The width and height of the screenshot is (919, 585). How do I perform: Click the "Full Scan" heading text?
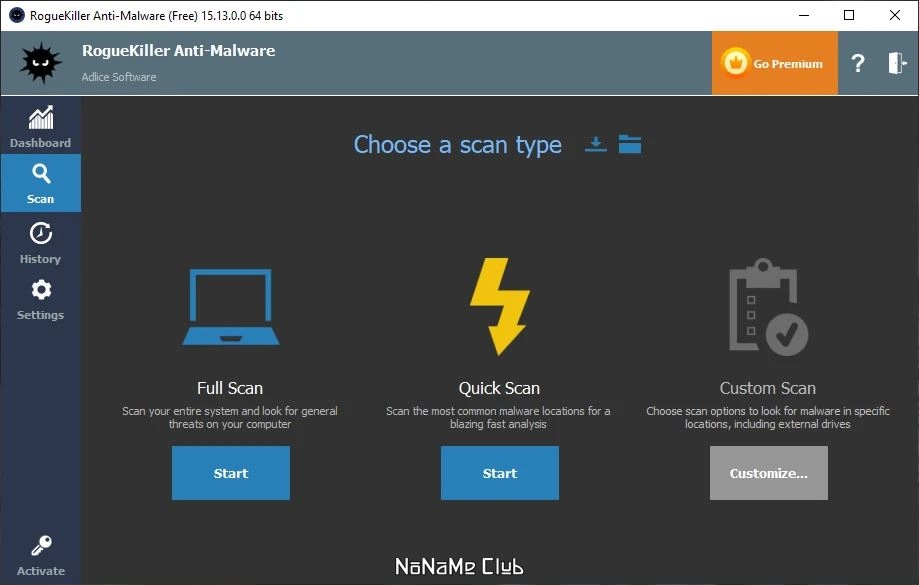click(230, 388)
